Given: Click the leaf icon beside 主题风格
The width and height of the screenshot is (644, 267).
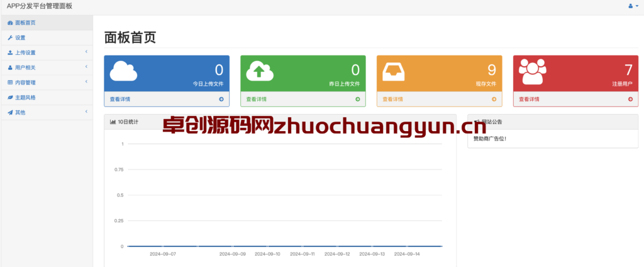Looking at the screenshot, I should point(10,98).
